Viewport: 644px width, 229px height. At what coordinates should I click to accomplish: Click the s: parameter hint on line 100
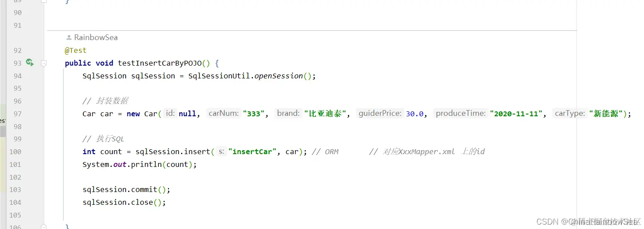point(221,151)
